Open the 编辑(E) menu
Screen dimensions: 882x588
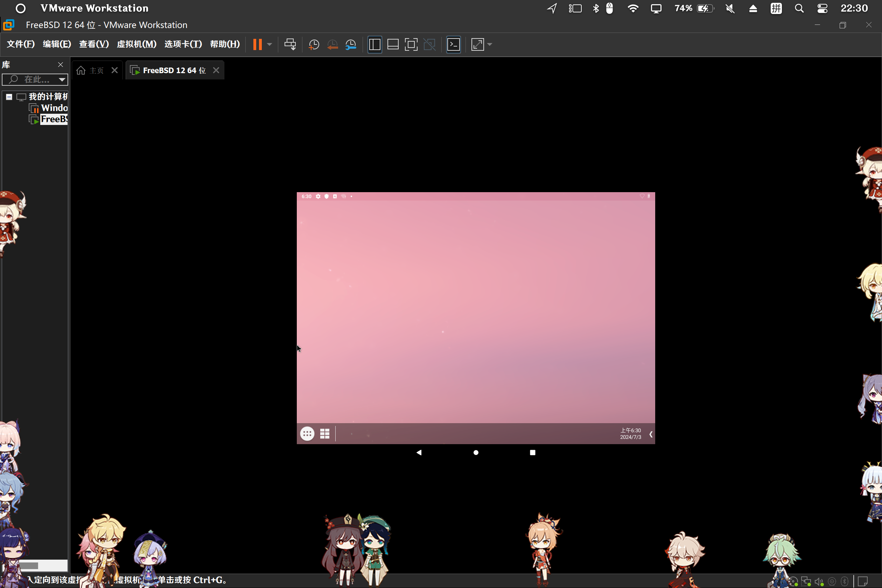pyautogui.click(x=57, y=44)
